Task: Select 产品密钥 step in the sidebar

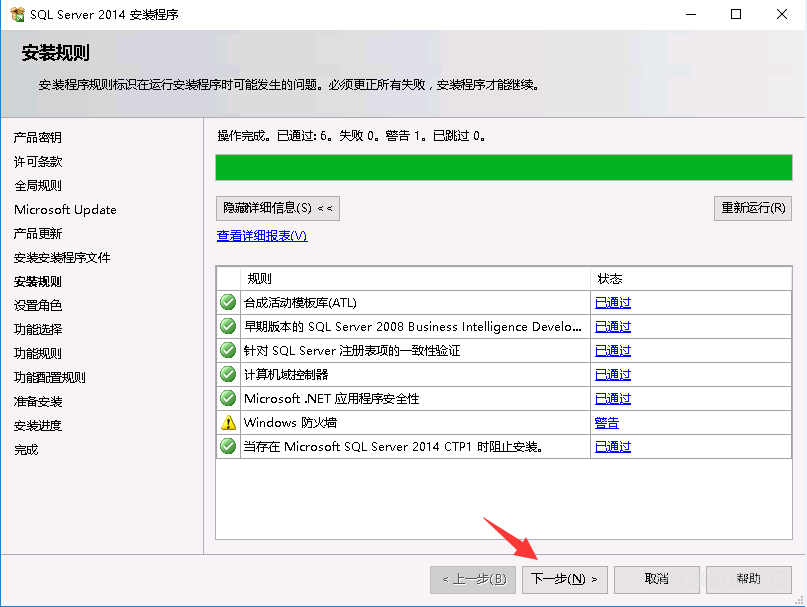Action: 38,137
